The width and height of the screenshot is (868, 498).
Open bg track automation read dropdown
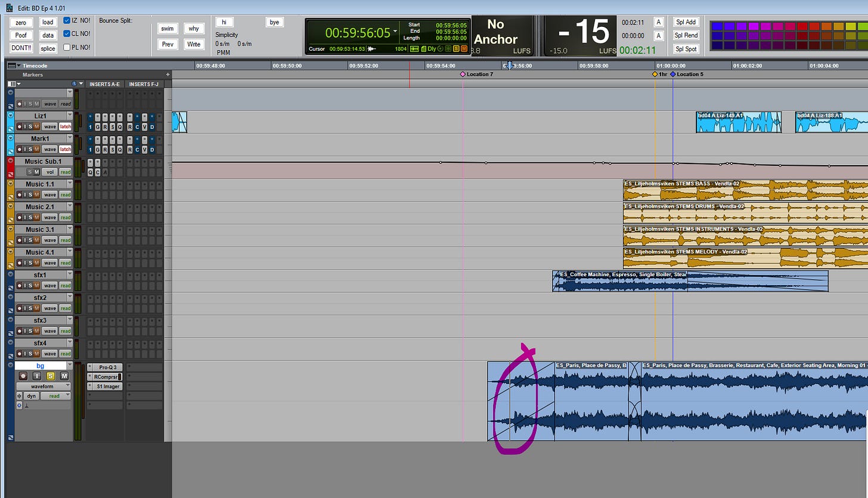pyautogui.click(x=55, y=396)
